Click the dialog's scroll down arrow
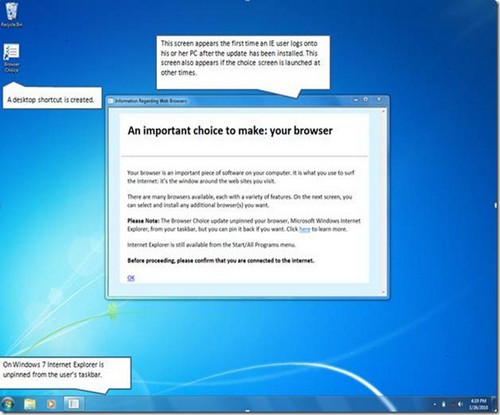The image size is (500, 415). (x=383, y=292)
